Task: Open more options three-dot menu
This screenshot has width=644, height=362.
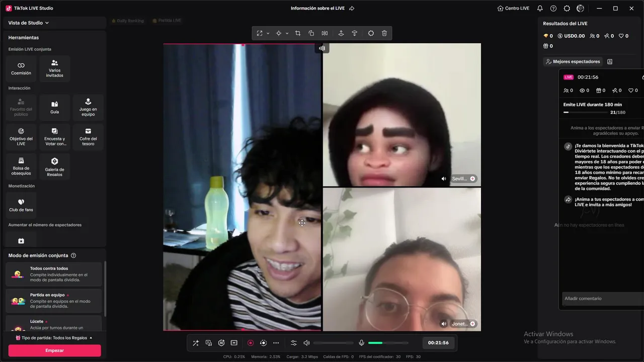Action: tap(276, 343)
